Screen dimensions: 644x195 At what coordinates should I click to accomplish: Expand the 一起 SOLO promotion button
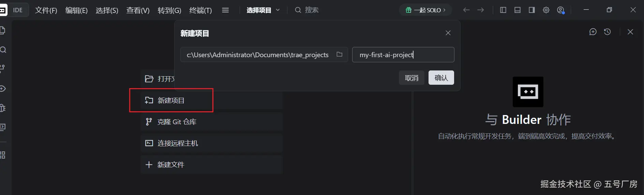pyautogui.click(x=425, y=10)
